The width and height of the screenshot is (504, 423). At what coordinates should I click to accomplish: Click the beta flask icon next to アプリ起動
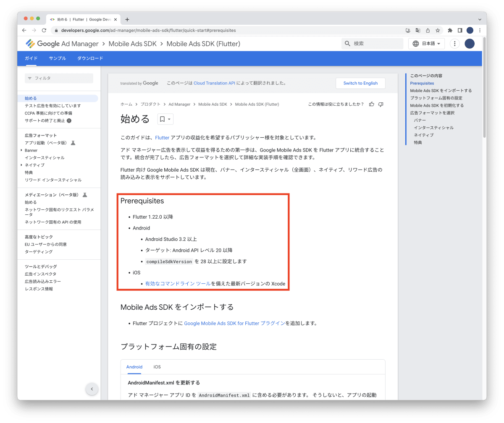[73, 143]
